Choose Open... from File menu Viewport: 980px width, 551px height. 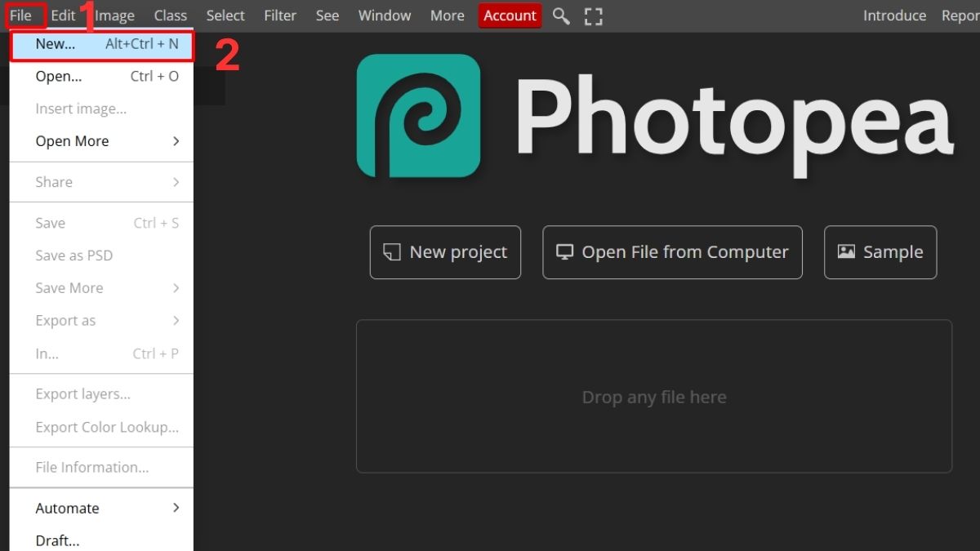click(102, 76)
